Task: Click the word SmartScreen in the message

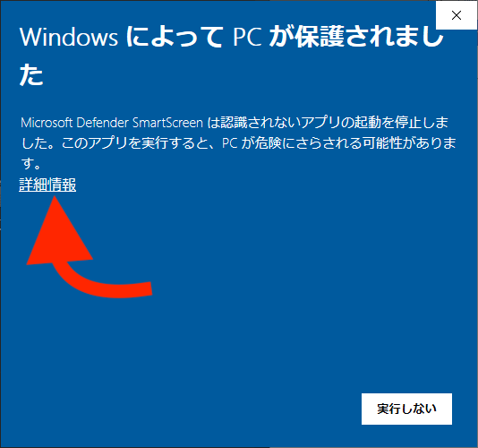Action: point(167,123)
